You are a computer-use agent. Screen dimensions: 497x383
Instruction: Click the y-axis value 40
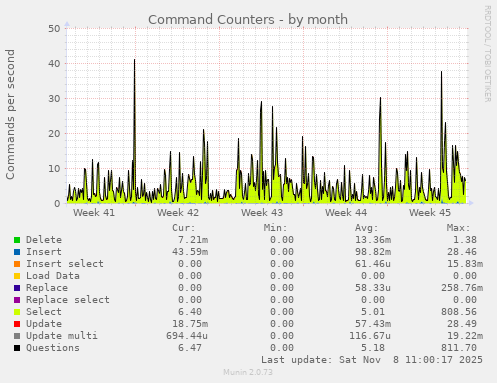coord(54,64)
